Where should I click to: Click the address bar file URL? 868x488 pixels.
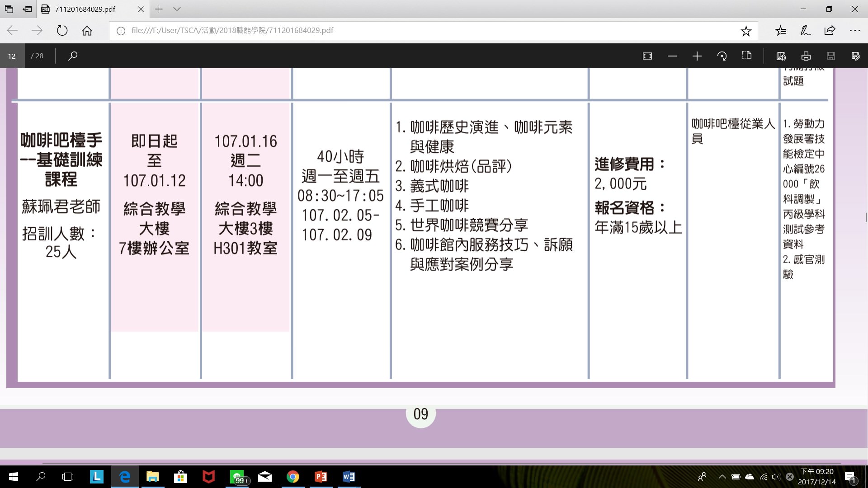pos(232,30)
